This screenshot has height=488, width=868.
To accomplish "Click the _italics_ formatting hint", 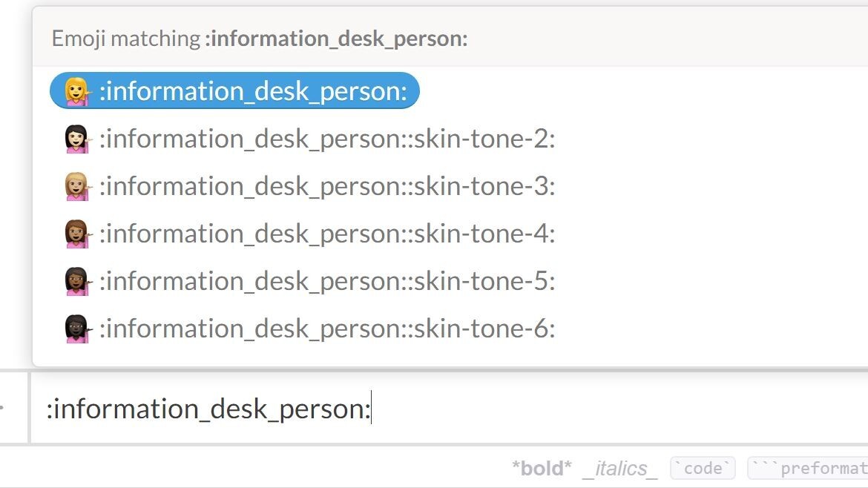I will (x=619, y=468).
